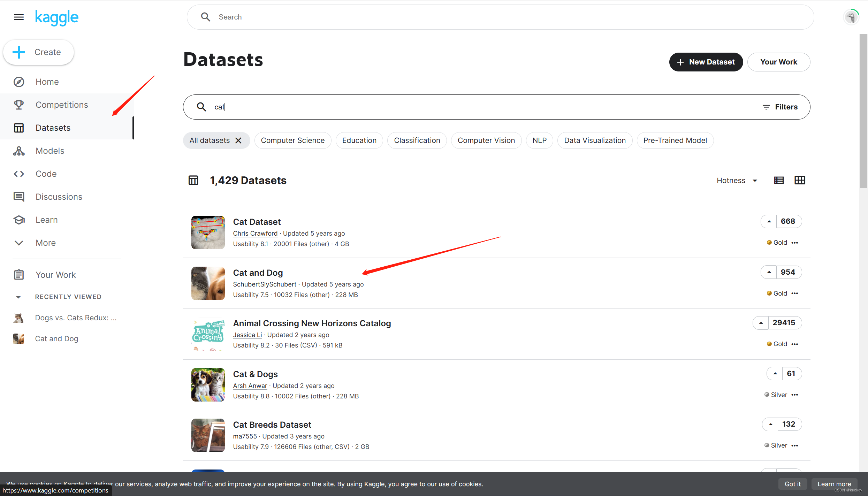Open the Cat Breeds Dataset title
Screen dimensions: 868x496
pyautogui.click(x=272, y=425)
